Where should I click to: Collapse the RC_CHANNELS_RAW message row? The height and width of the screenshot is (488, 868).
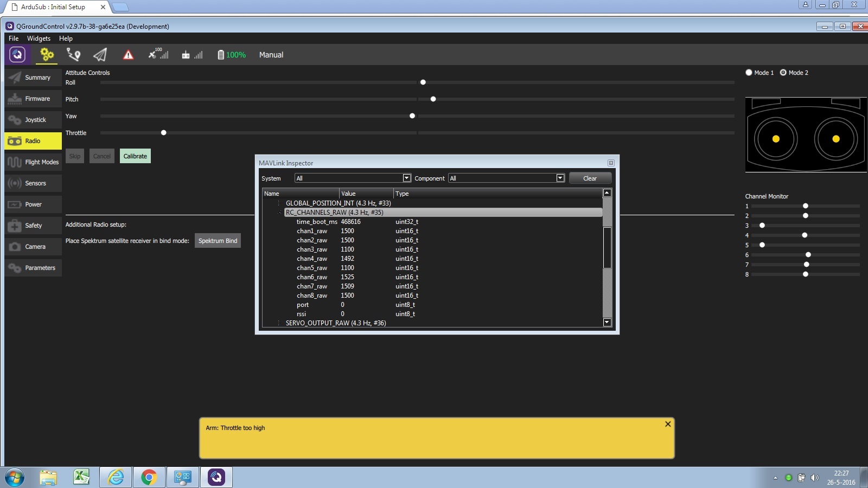[279, 213]
